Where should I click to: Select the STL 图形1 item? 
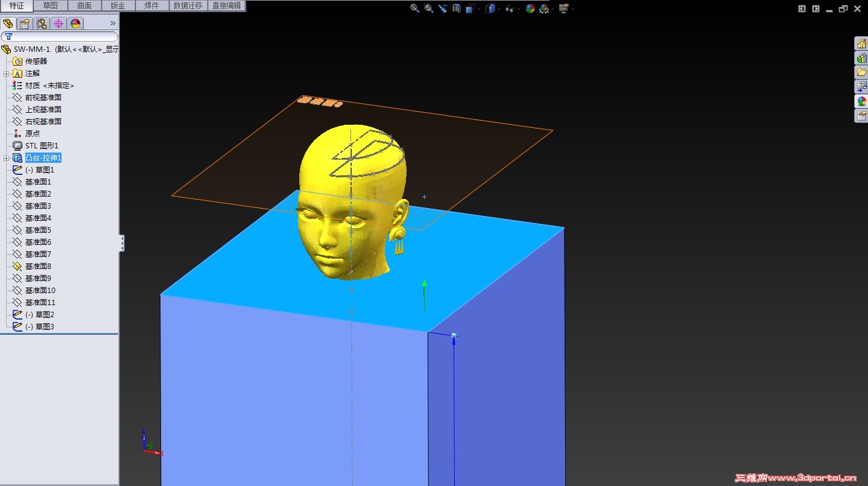coord(36,146)
